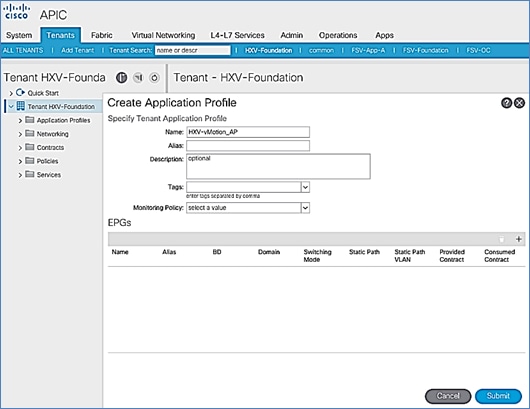The image size is (530, 409).
Task: Open the FSV-Foundation tenant link
Action: pos(425,50)
